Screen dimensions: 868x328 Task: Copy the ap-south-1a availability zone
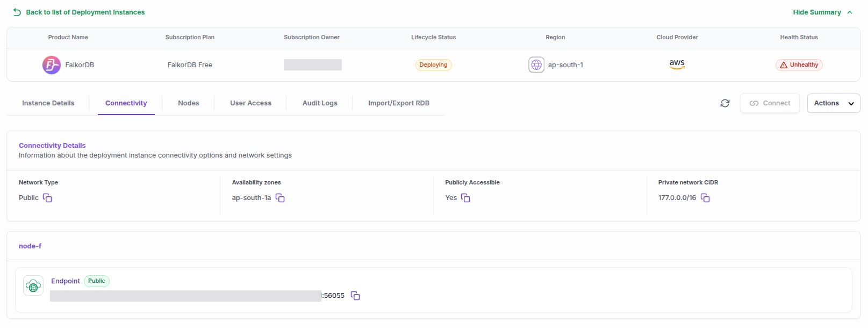click(280, 198)
